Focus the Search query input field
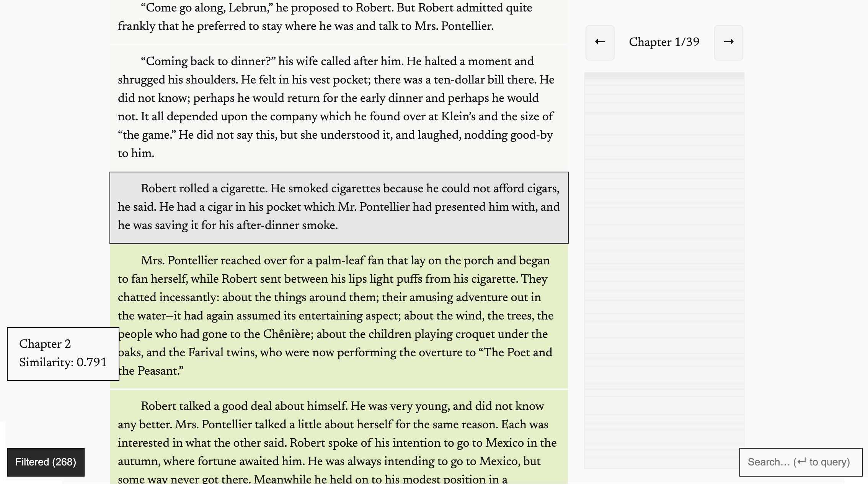The image size is (868, 485). tap(801, 462)
